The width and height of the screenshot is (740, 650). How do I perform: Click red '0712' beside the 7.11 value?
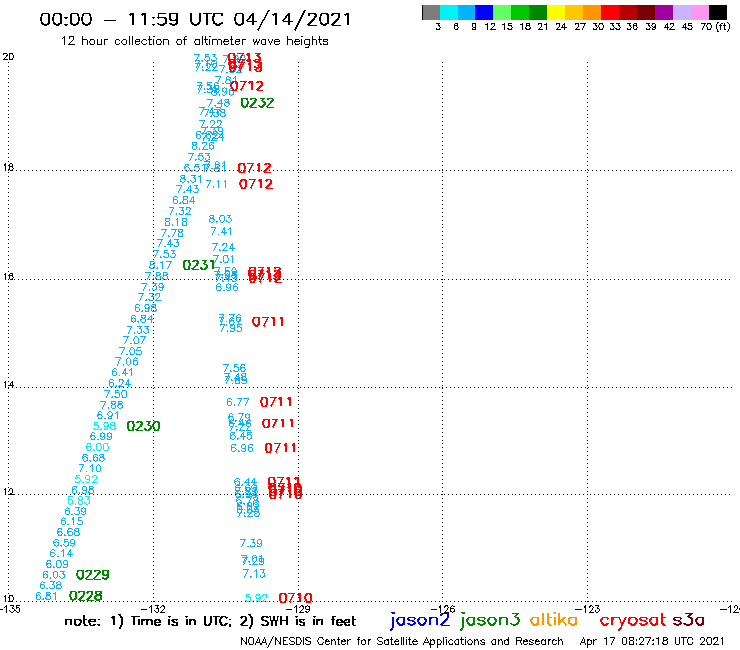click(x=256, y=184)
